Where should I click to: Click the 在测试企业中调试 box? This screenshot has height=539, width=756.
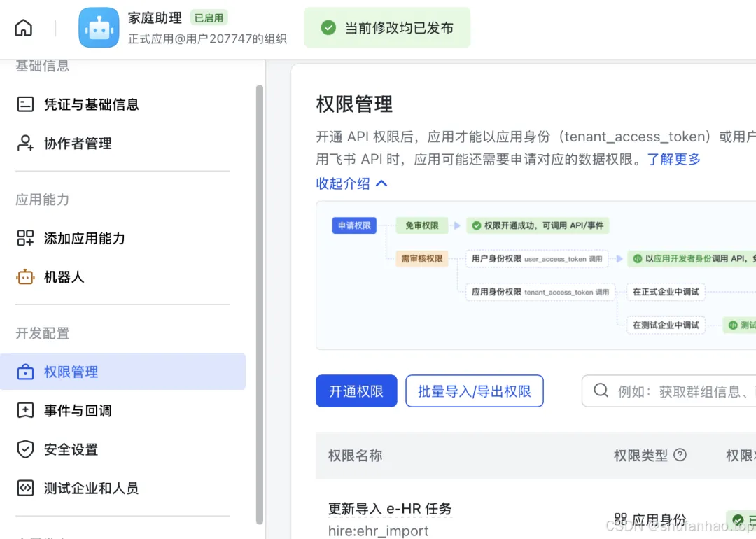click(x=666, y=325)
